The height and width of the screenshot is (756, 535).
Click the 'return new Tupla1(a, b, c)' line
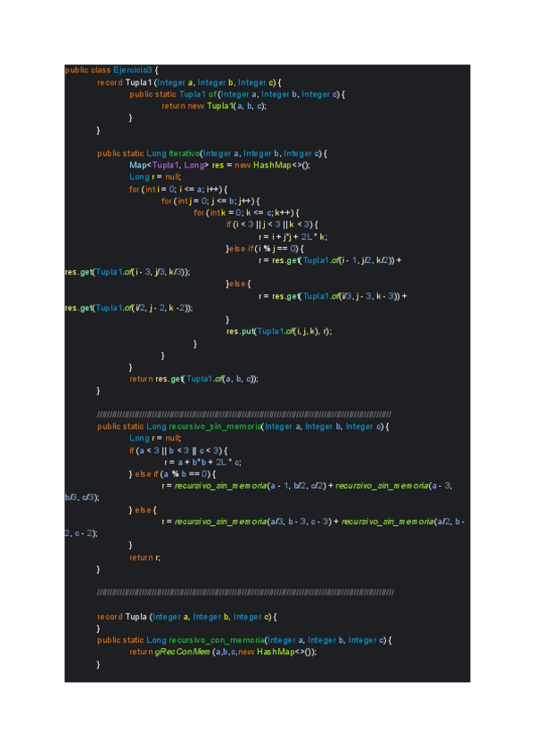pos(214,106)
